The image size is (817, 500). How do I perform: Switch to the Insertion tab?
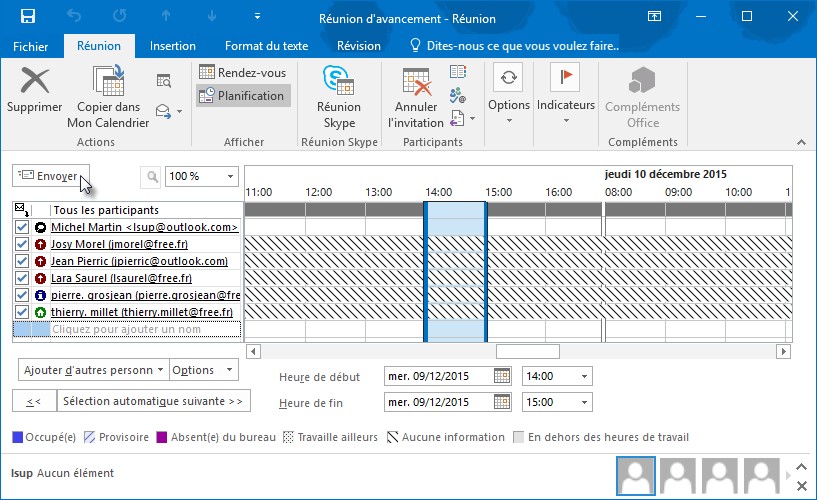coord(172,46)
